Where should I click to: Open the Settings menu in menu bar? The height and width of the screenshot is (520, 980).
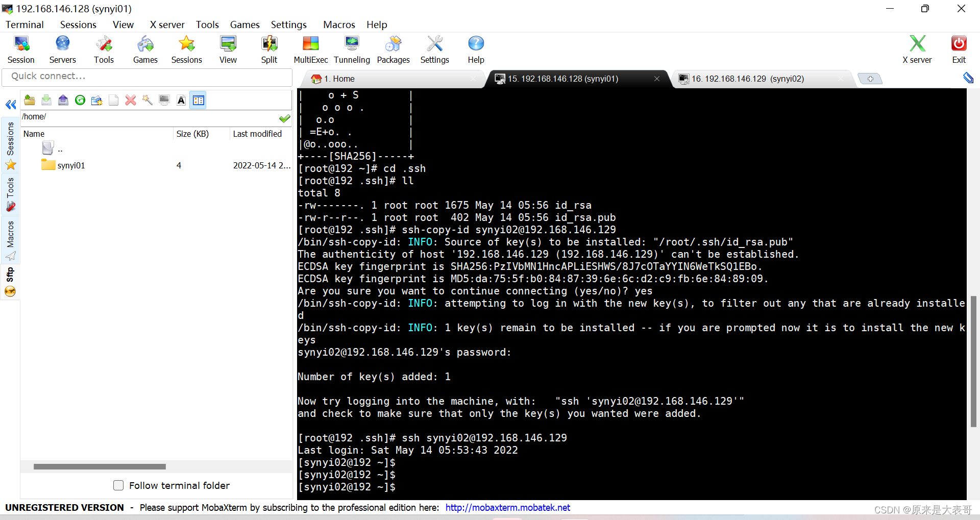(288, 24)
